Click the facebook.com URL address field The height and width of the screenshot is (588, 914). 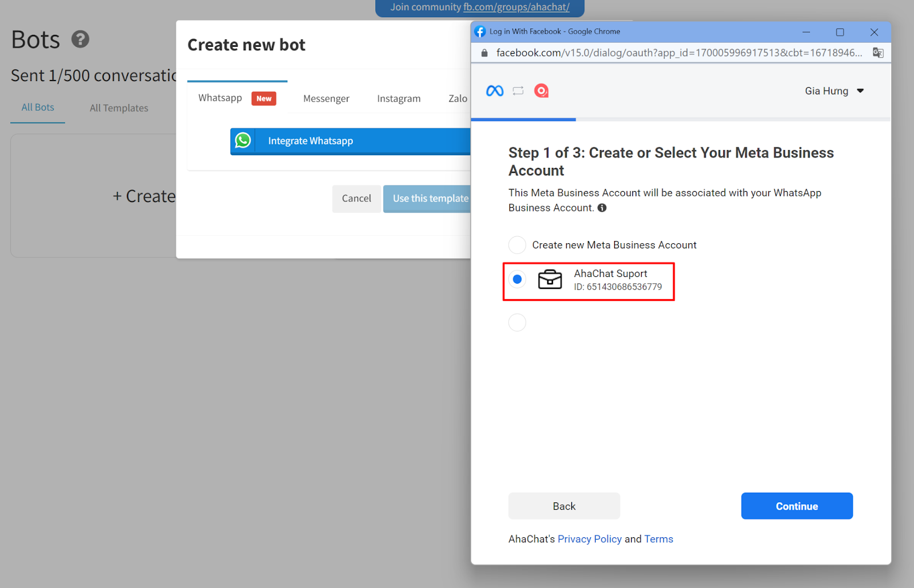[x=679, y=53]
